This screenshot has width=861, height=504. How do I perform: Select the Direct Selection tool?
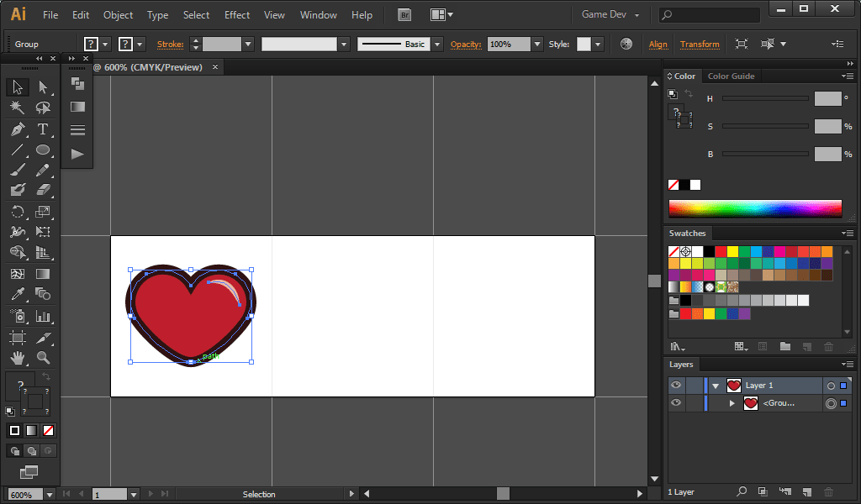click(x=43, y=87)
